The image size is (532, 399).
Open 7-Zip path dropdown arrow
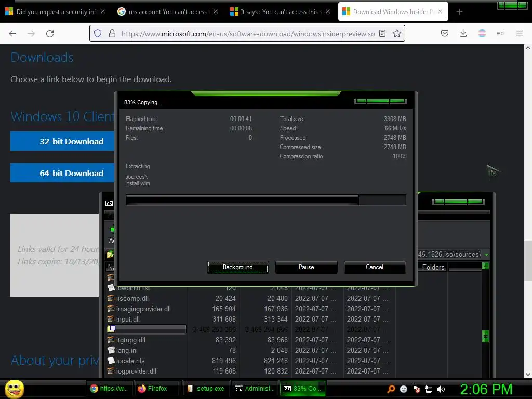[x=486, y=255]
